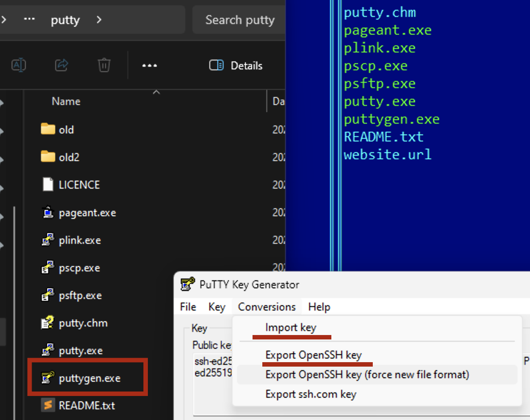Click the Search putty input field
The width and height of the screenshot is (530, 420).
point(240,20)
